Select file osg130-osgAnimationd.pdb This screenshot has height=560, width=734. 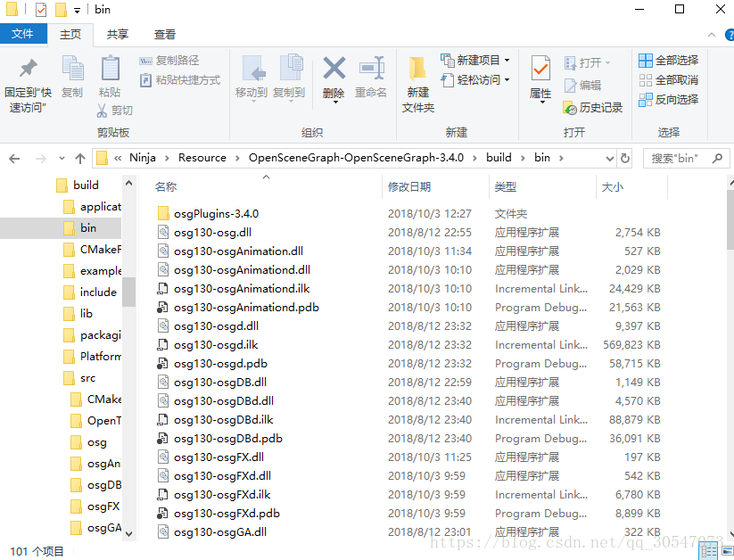point(246,308)
